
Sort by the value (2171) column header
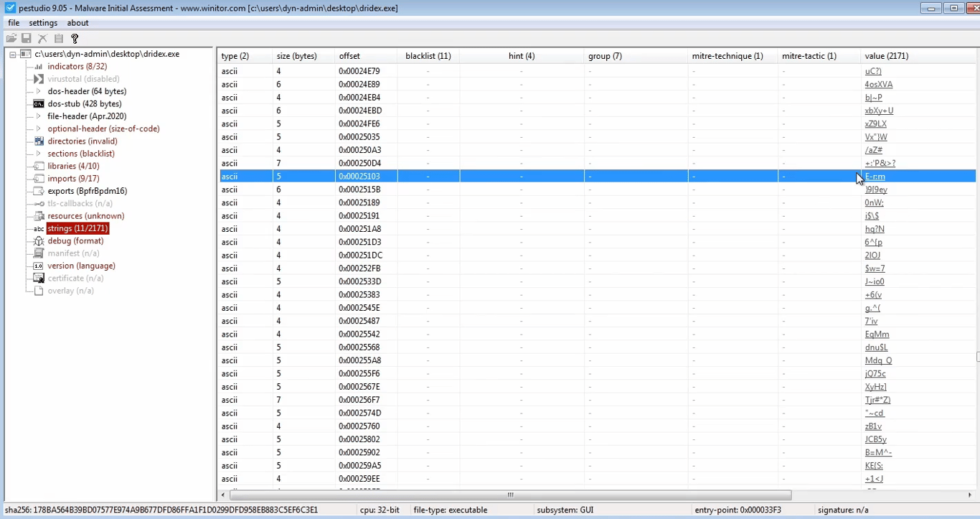[918, 56]
